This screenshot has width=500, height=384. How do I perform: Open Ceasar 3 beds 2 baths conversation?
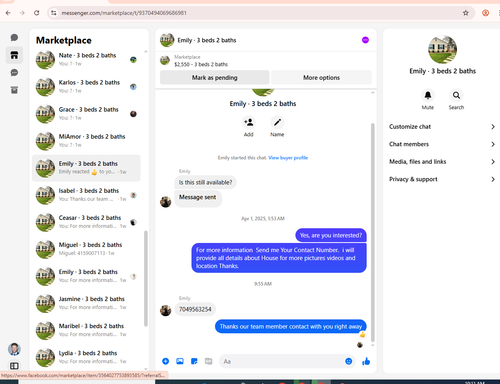click(x=87, y=222)
